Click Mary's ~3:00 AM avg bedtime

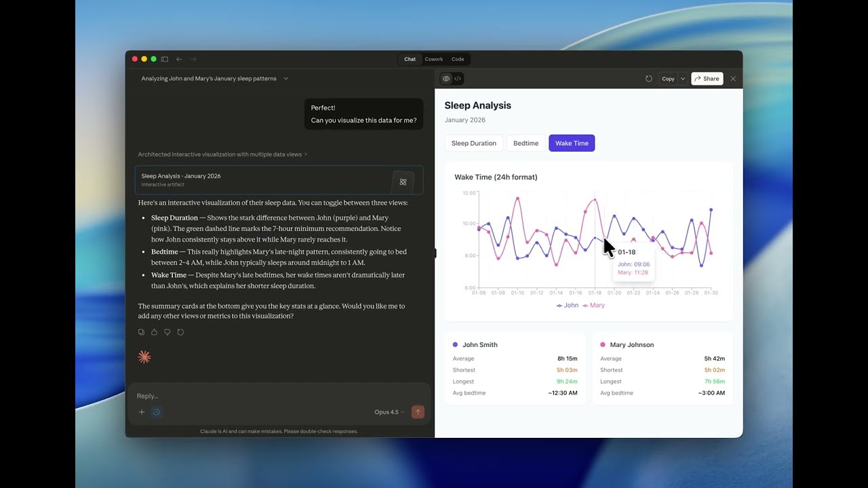point(711,393)
